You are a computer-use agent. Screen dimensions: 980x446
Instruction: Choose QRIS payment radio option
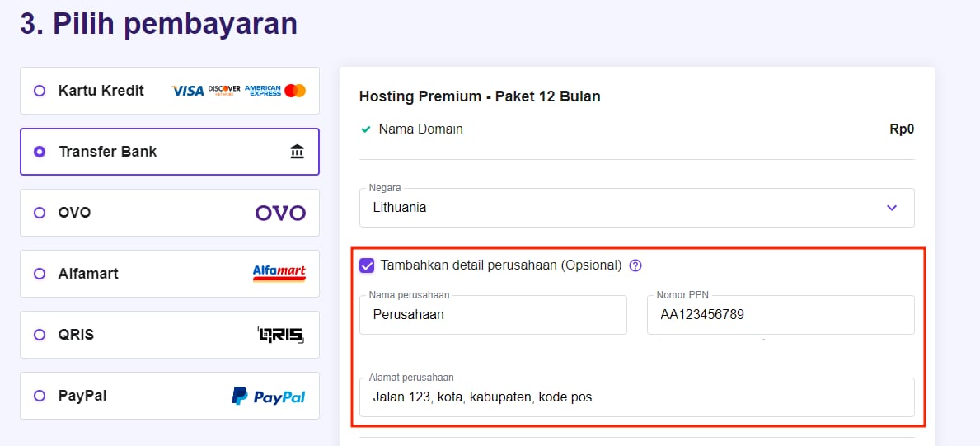coord(40,335)
